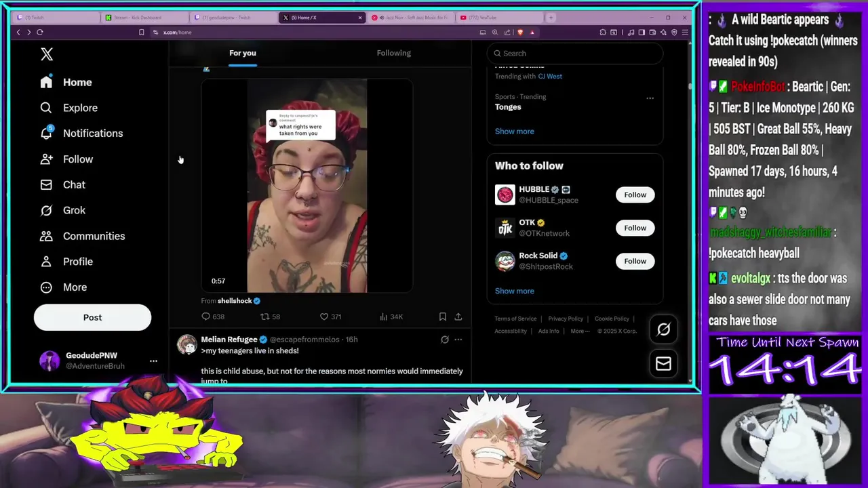Open the shellshock source link
The image size is (868, 488).
coord(235,301)
